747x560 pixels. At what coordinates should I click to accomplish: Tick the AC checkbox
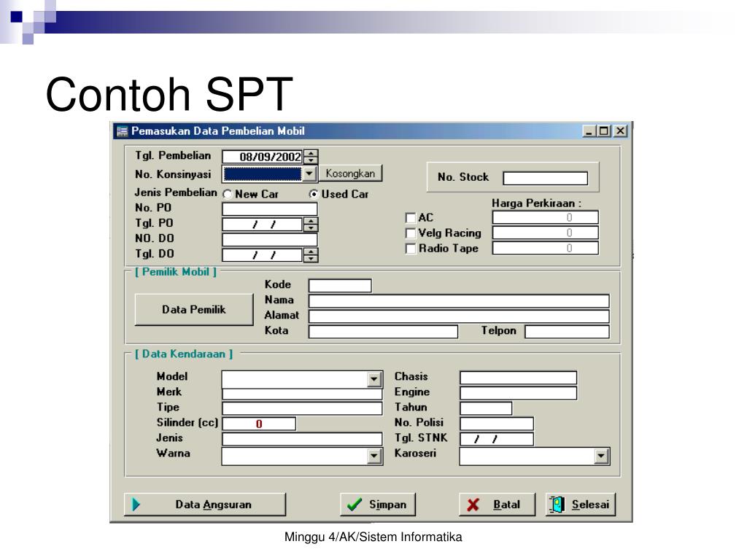pyautogui.click(x=410, y=217)
